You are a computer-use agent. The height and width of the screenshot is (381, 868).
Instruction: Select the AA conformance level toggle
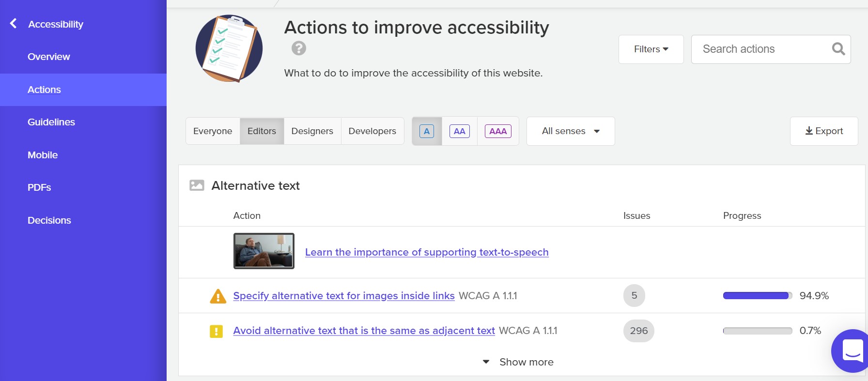click(x=459, y=131)
